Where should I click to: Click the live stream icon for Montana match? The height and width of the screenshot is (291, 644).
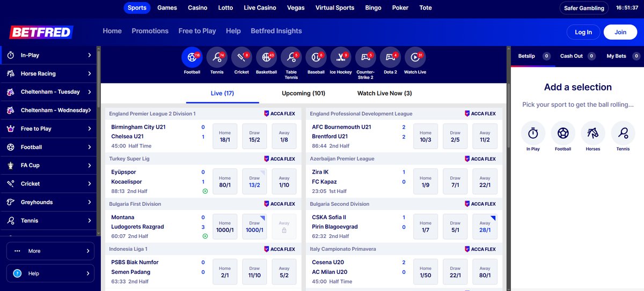pos(205,236)
